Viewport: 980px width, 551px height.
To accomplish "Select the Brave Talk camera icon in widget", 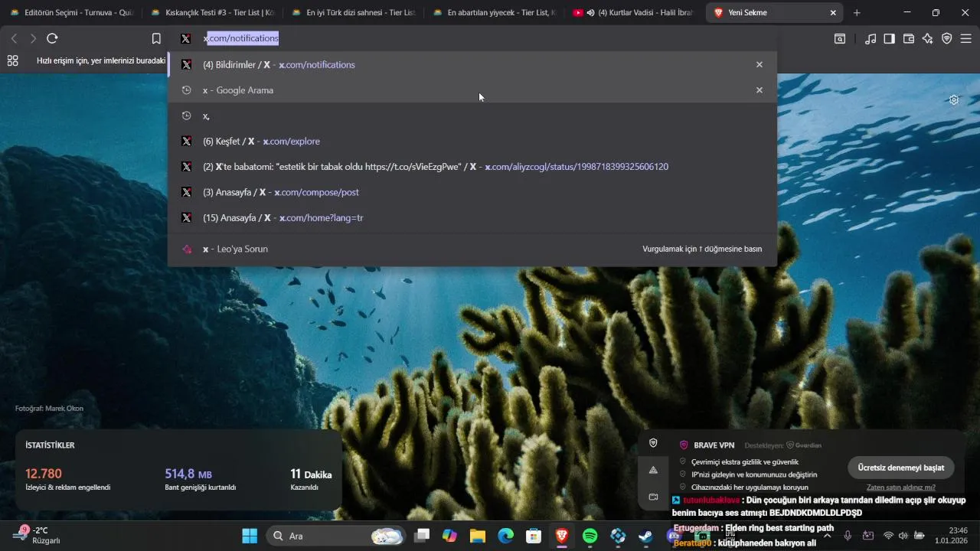I will (x=653, y=497).
